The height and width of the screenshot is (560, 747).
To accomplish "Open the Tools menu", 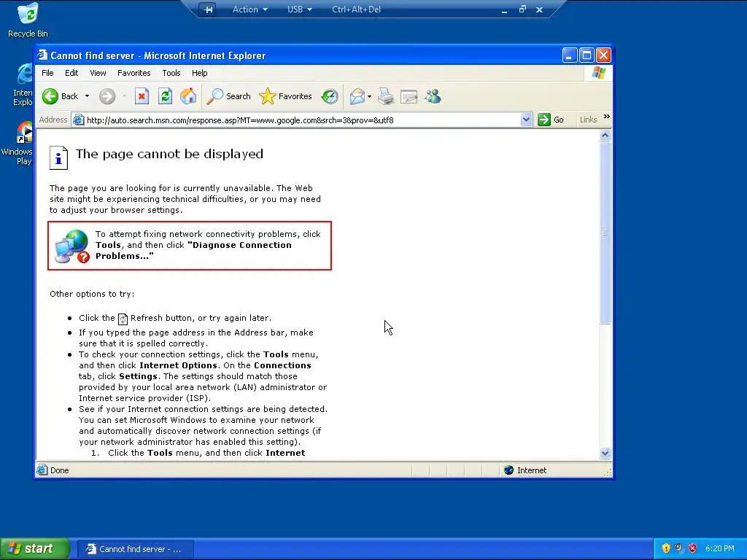I will point(171,73).
